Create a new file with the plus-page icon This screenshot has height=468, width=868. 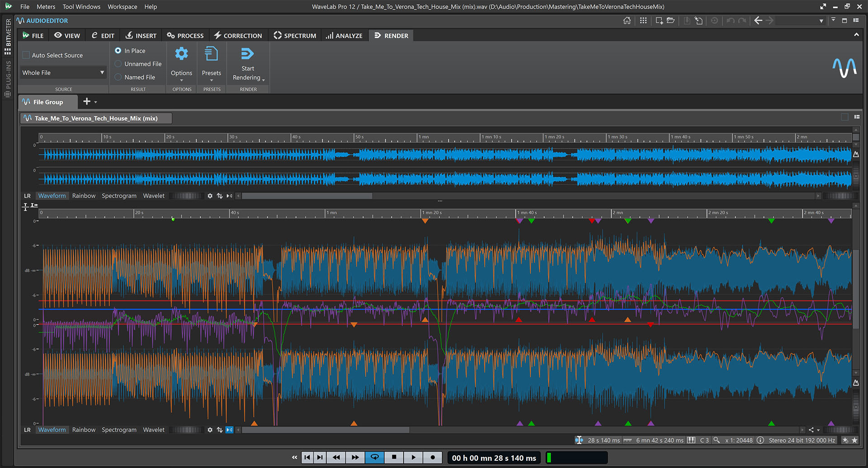(659, 20)
